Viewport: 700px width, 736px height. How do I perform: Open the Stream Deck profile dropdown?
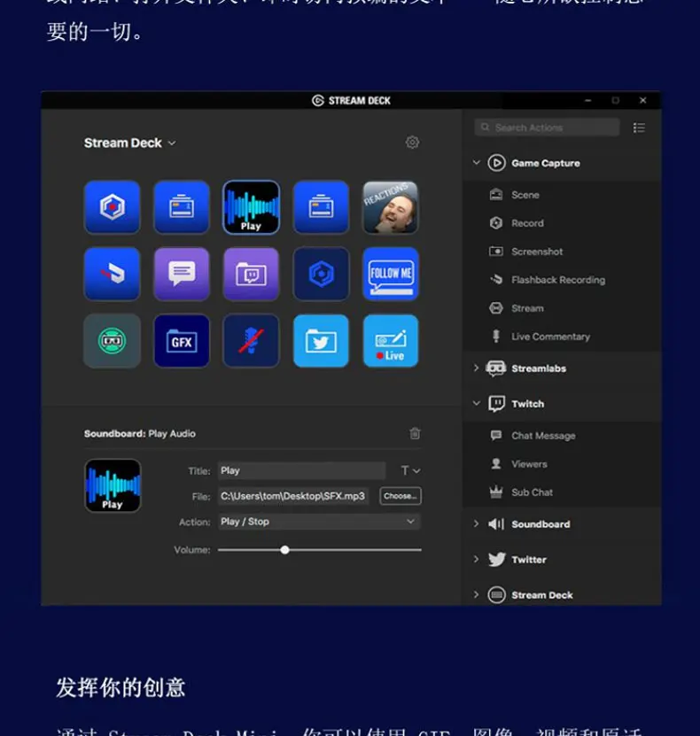pyautogui.click(x=130, y=143)
